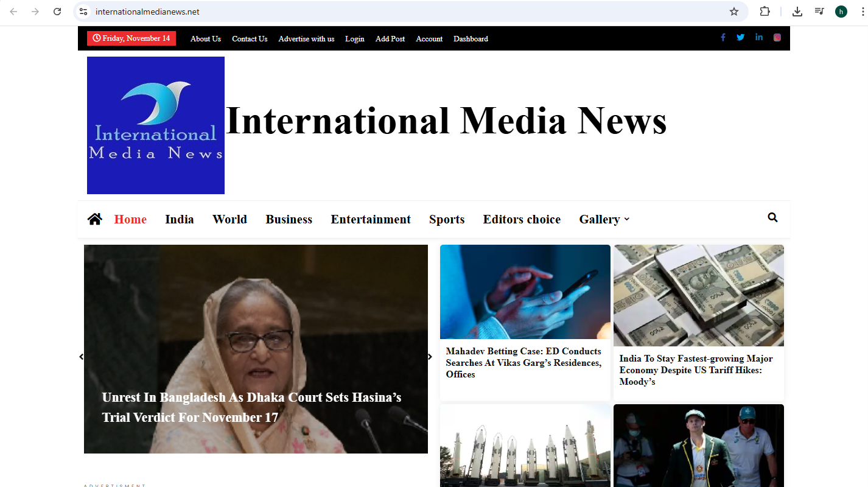
Task: Open Mahadev Betting Case headline
Action: coord(523,363)
